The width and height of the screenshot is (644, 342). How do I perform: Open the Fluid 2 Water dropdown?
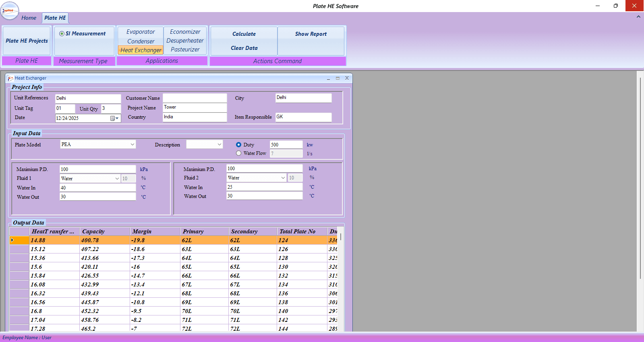(x=283, y=178)
